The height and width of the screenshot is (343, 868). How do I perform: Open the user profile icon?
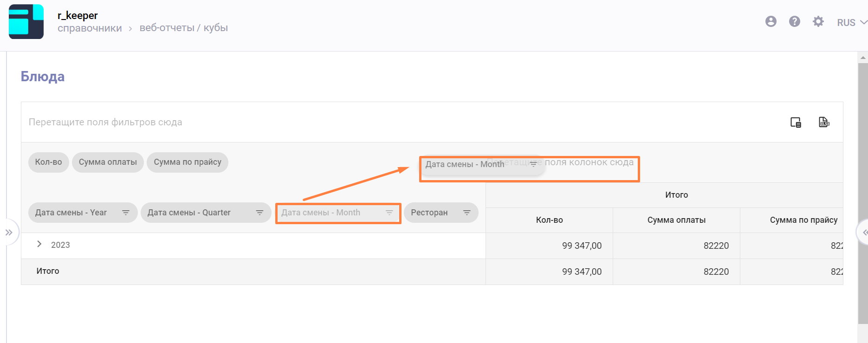coord(771,22)
